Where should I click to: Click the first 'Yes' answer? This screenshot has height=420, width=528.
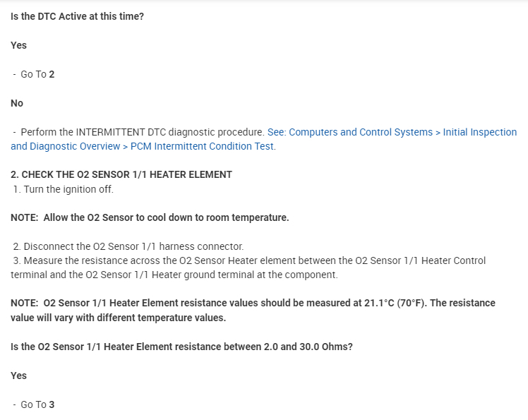(x=19, y=45)
